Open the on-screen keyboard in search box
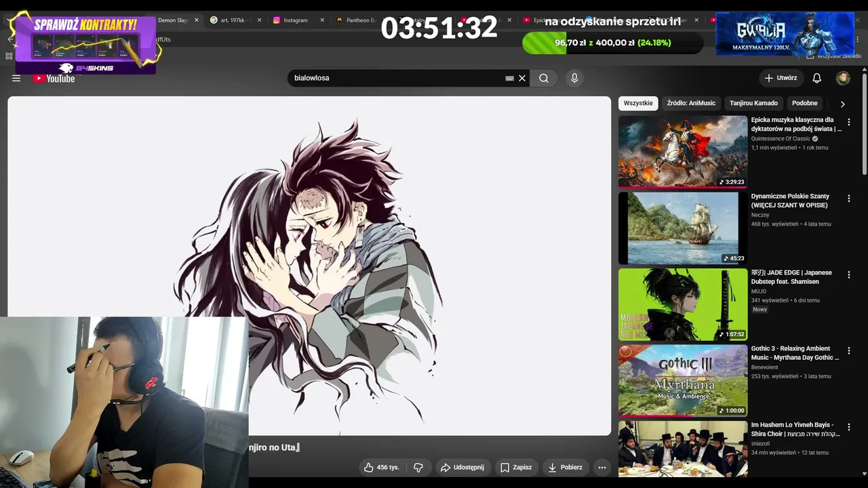The height and width of the screenshot is (488, 868). pyautogui.click(x=509, y=78)
